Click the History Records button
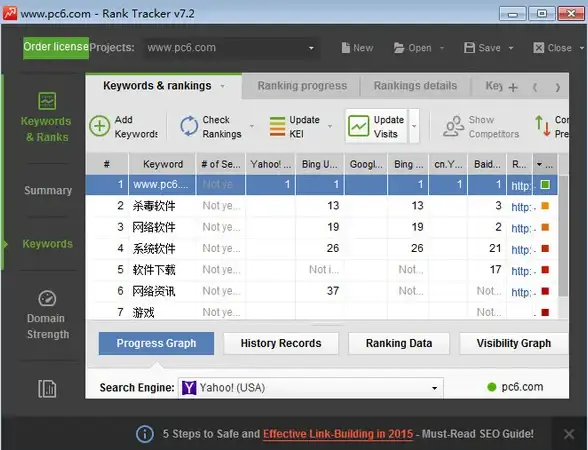The width and height of the screenshot is (588, 450). point(281,344)
